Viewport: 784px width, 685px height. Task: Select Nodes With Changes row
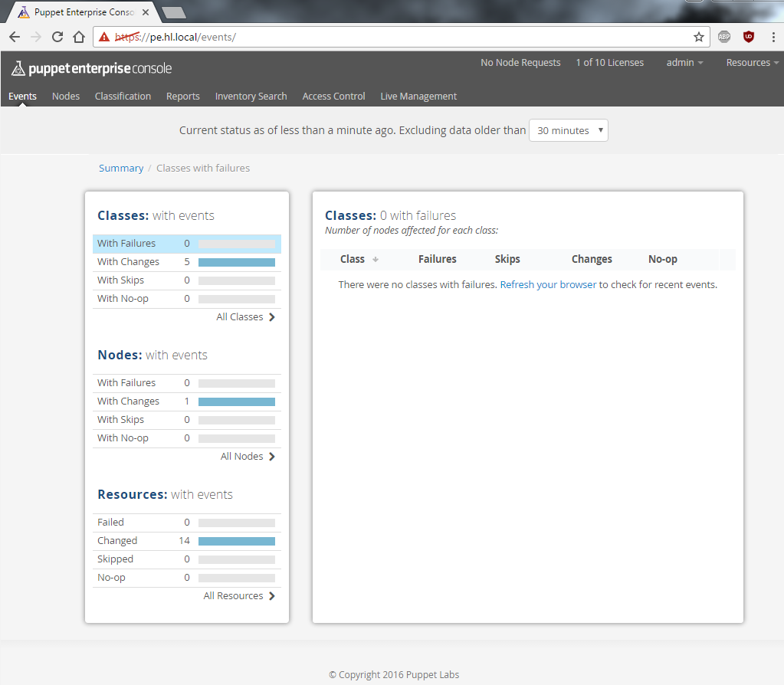point(187,401)
